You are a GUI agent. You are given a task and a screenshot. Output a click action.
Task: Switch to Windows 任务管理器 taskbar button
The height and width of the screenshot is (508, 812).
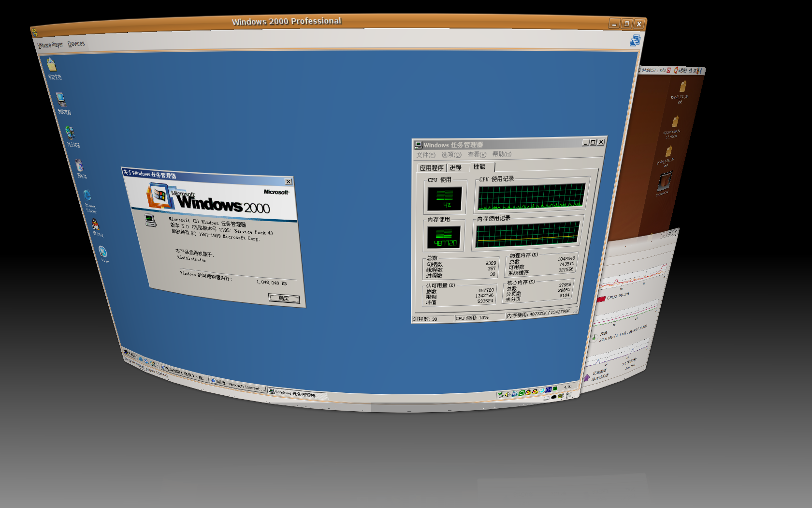[298, 394]
